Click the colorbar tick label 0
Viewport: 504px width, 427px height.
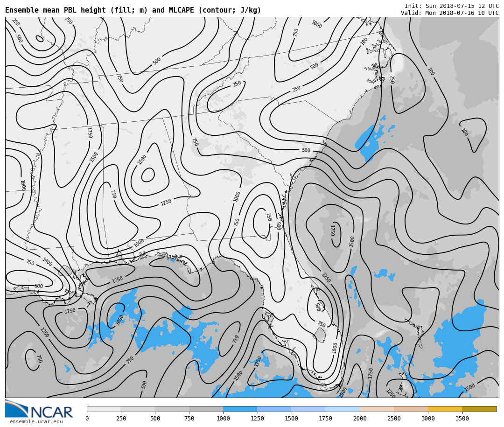tap(87, 419)
